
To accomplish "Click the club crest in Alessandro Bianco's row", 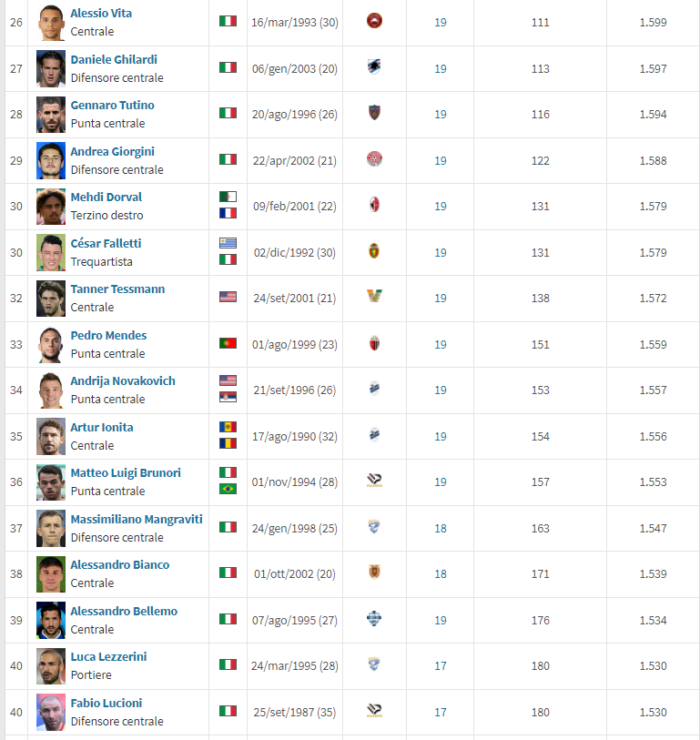I will [374, 573].
